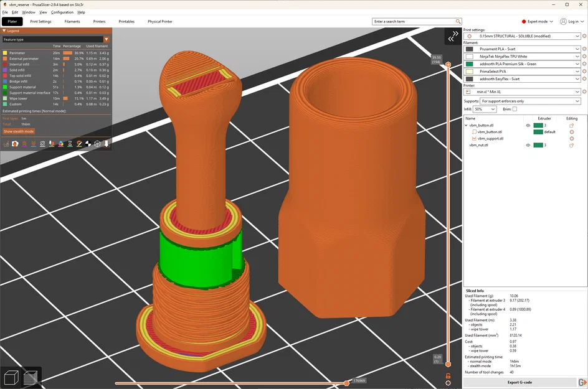Open the File menu
Viewport: 588px width, 389px height.
coord(5,12)
